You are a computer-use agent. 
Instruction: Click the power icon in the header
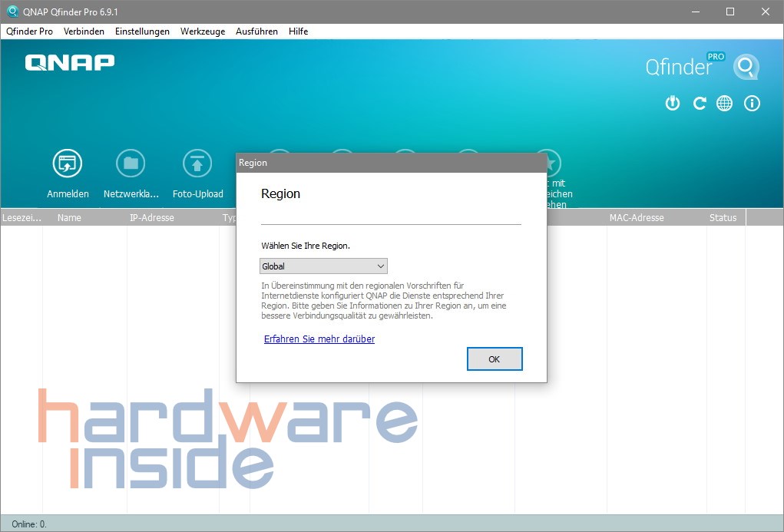point(673,104)
